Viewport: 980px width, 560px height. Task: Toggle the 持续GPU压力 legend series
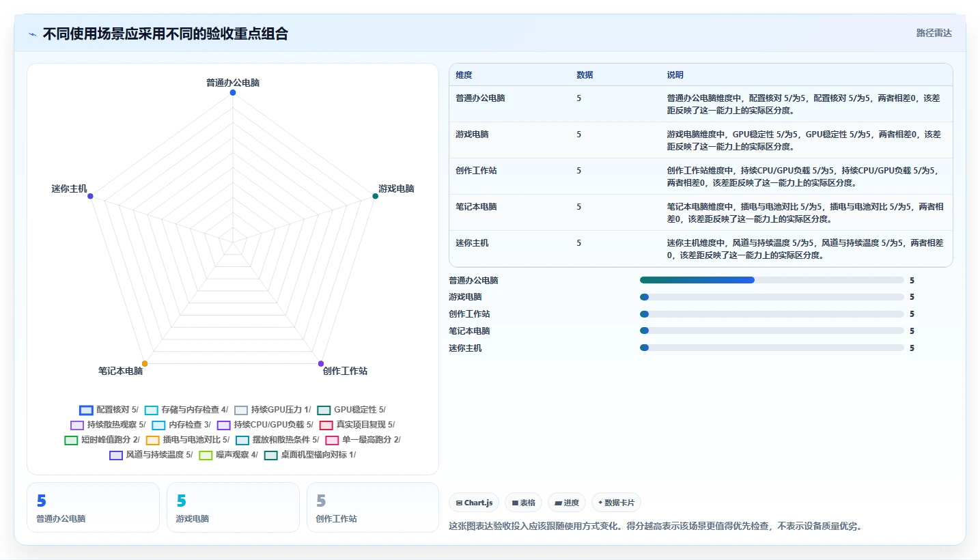pos(272,410)
